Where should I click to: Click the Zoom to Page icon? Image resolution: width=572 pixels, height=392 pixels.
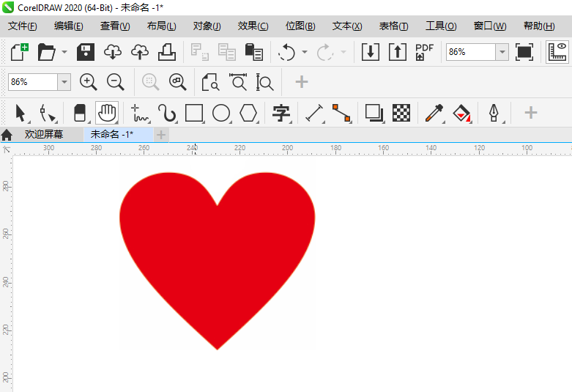click(x=210, y=82)
